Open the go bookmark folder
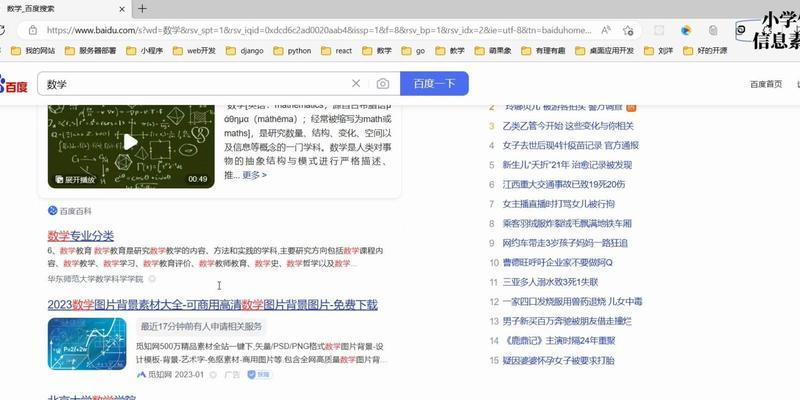The image size is (800, 400). 413,51
